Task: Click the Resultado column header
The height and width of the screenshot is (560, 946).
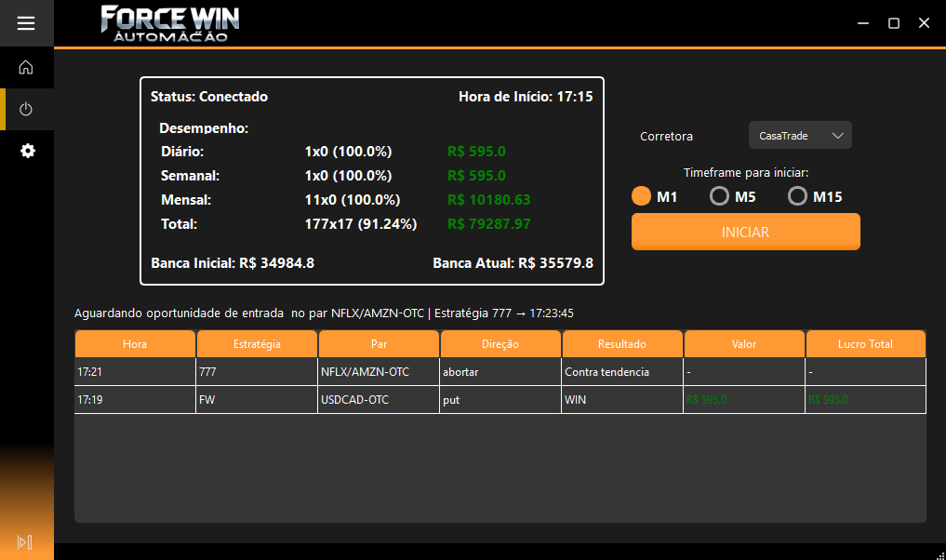Action: 622,344
